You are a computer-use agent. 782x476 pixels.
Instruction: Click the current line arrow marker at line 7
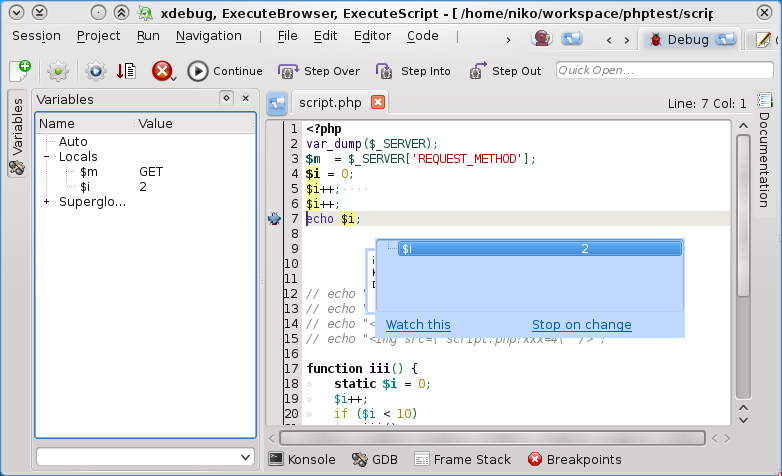click(x=274, y=219)
